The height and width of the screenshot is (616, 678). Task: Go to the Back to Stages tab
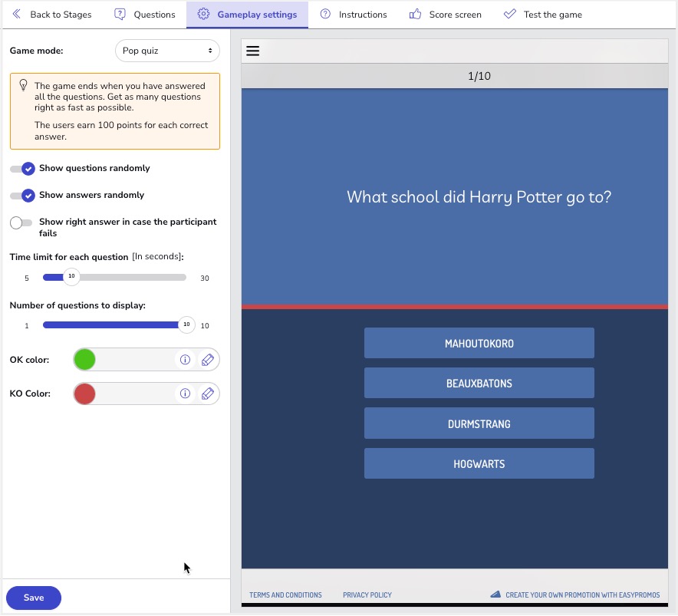click(x=52, y=15)
